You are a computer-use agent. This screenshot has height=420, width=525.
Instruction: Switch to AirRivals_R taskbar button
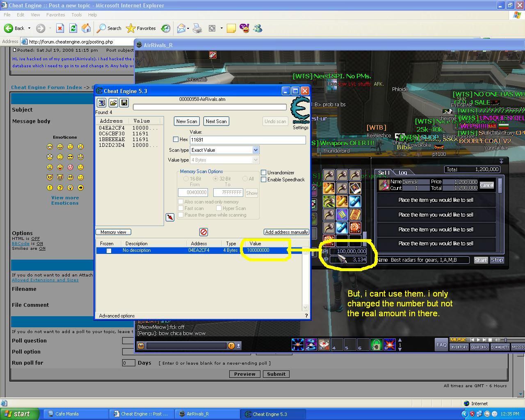pyautogui.click(x=208, y=414)
